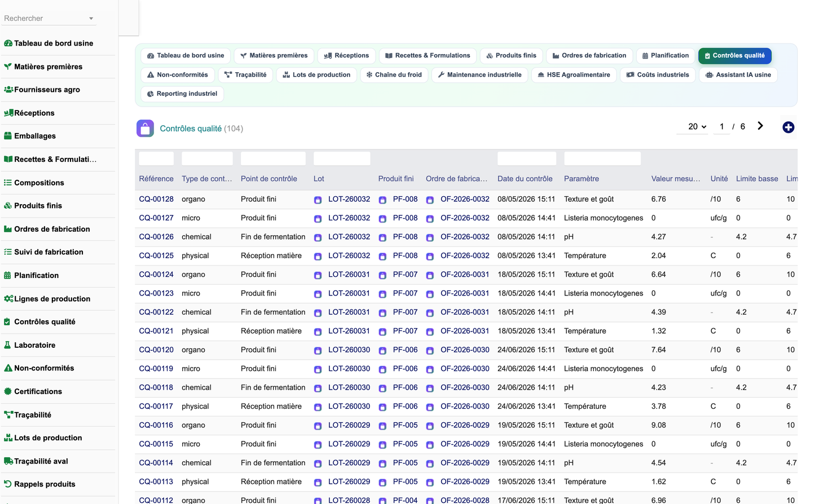Switch to Tableau de bord usine tab
The image size is (815, 504).
pos(186,56)
